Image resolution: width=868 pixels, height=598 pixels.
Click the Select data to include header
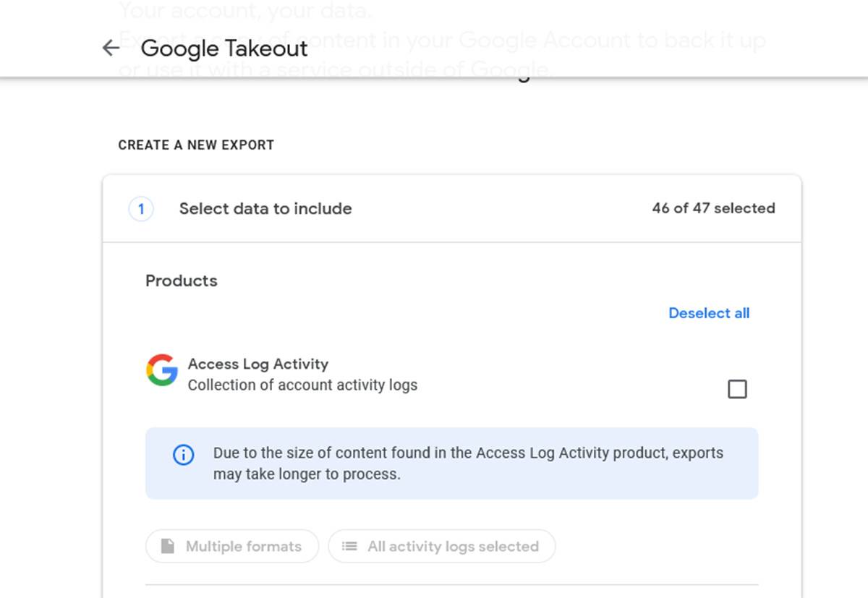[265, 208]
